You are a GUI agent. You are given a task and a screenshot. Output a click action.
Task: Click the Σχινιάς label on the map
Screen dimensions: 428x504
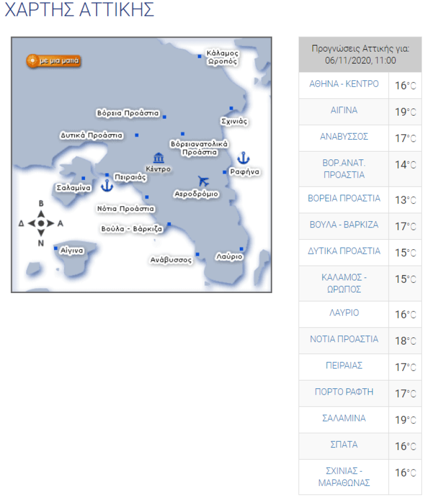click(x=234, y=121)
